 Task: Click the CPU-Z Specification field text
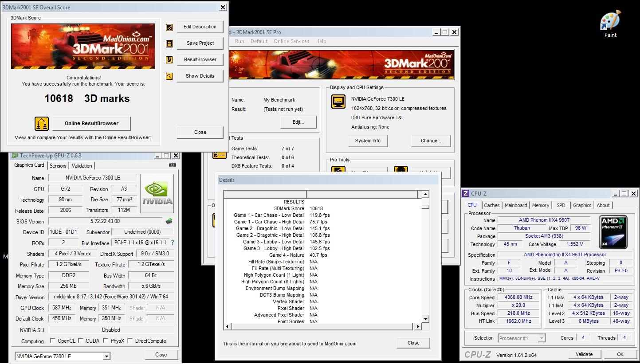(x=565, y=254)
